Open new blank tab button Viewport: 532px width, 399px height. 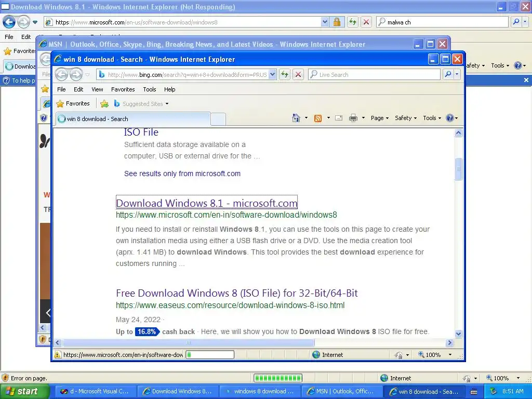tap(218, 119)
